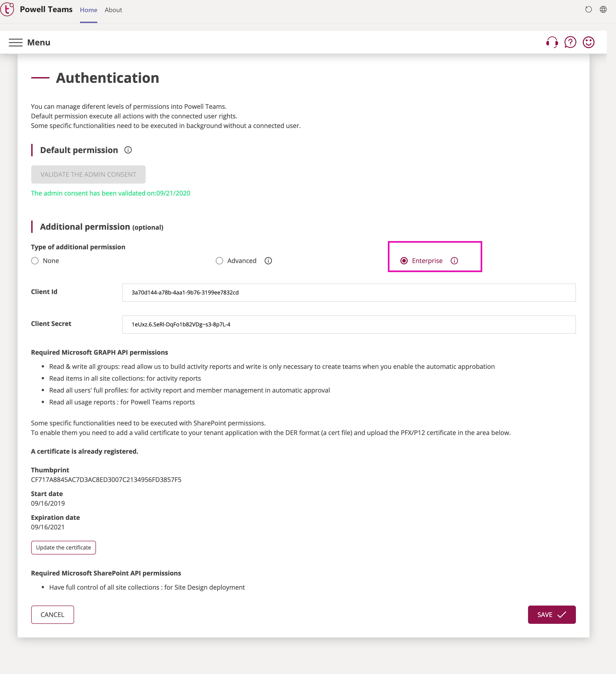Viewport: 616px width, 674px height.
Task: Click the info icon beside Enterprise
Action: [x=454, y=261]
